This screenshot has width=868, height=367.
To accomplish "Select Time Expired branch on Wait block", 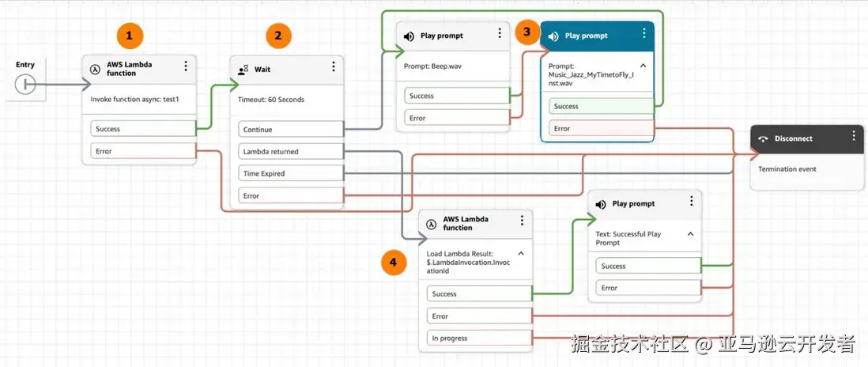I will pyautogui.click(x=291, y=174).
